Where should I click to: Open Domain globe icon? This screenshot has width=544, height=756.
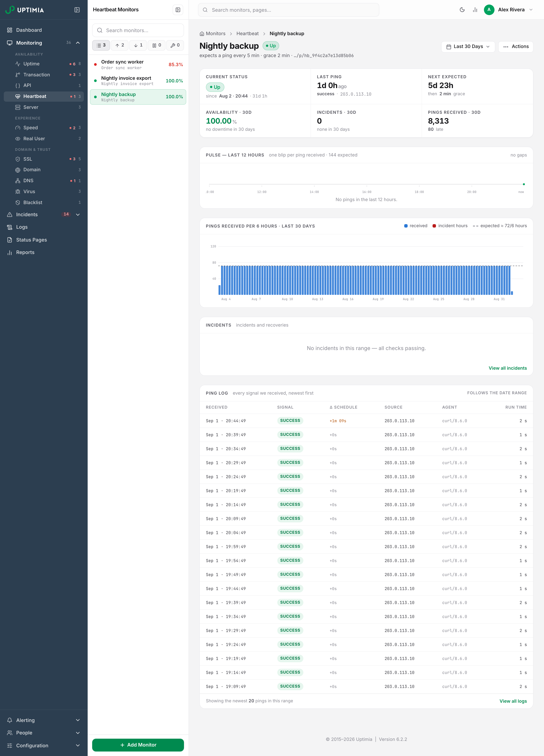pos(18,170)
